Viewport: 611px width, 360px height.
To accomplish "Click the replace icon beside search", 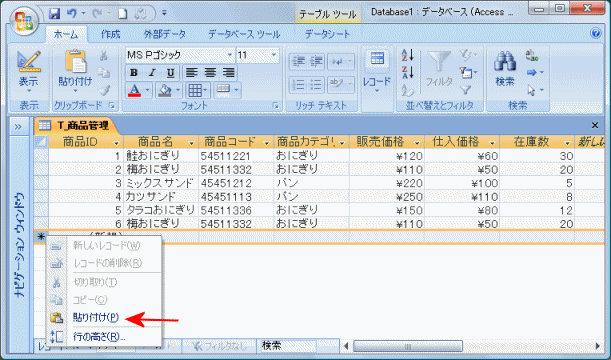I will pyautogui.click(x=532, y=55).
